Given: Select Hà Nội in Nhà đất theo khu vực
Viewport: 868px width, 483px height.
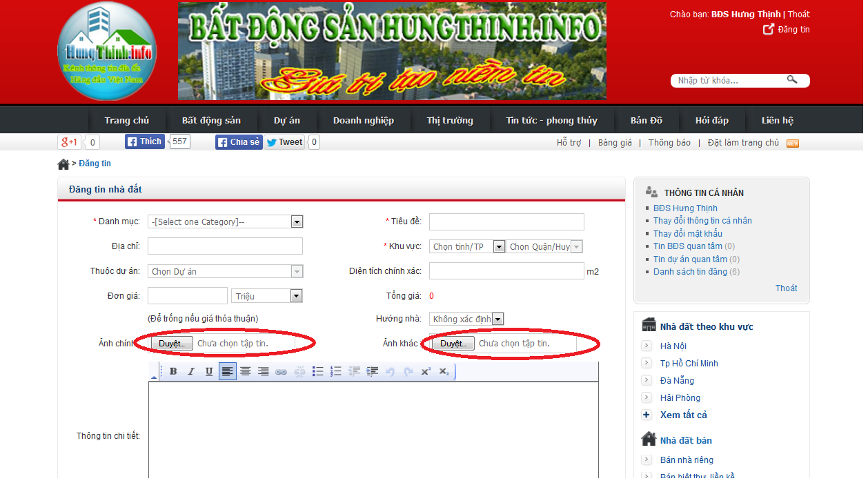Looking at the screenshot, I should point(673,346).
